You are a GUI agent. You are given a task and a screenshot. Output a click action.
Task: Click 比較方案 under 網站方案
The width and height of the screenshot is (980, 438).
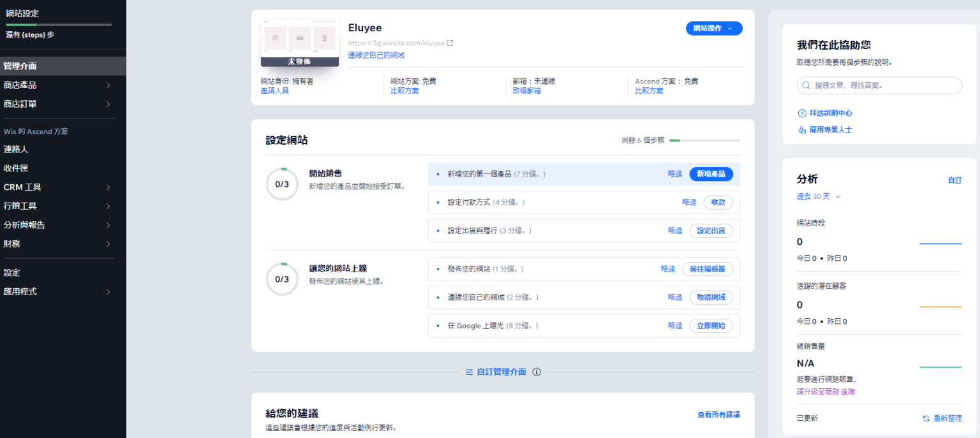[405, 91]
